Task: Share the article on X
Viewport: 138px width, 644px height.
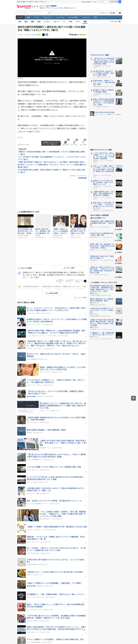Action: [x=43, y=35]
